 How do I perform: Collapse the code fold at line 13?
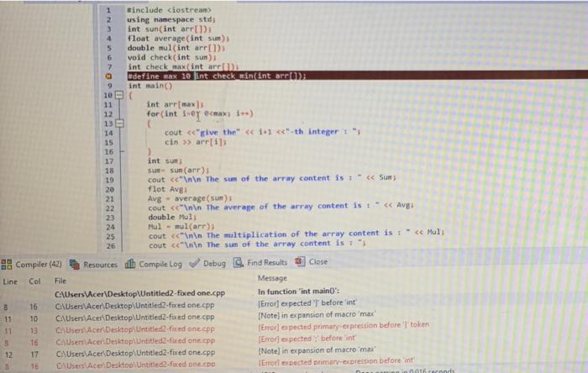tap(119, 123)
